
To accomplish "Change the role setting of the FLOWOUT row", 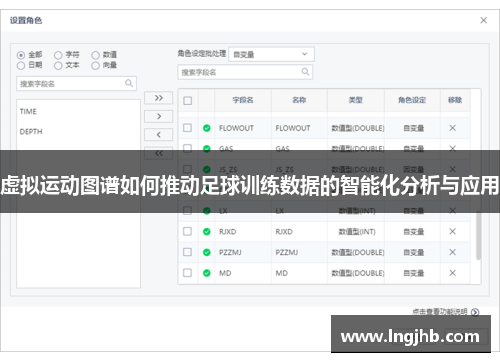I will pyautogui.click(x=413, y=128).
